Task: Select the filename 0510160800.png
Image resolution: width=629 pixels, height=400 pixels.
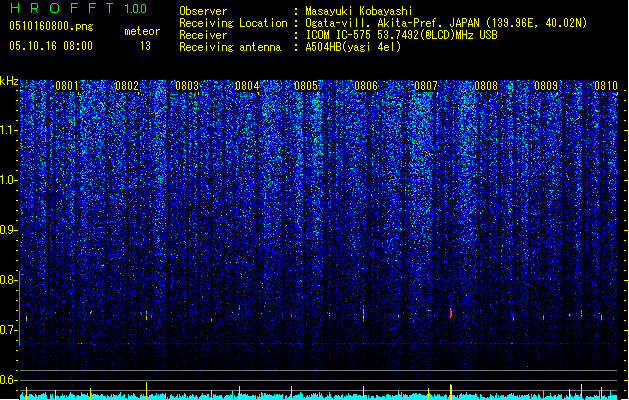Action: click(51, 26)
